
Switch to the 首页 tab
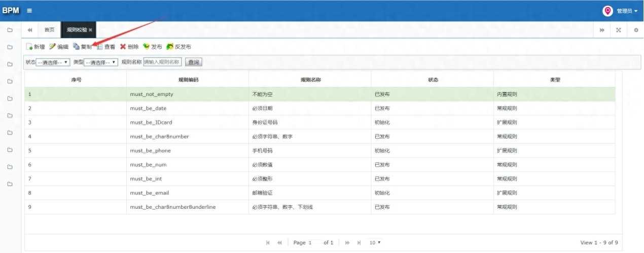click(50, 30)
